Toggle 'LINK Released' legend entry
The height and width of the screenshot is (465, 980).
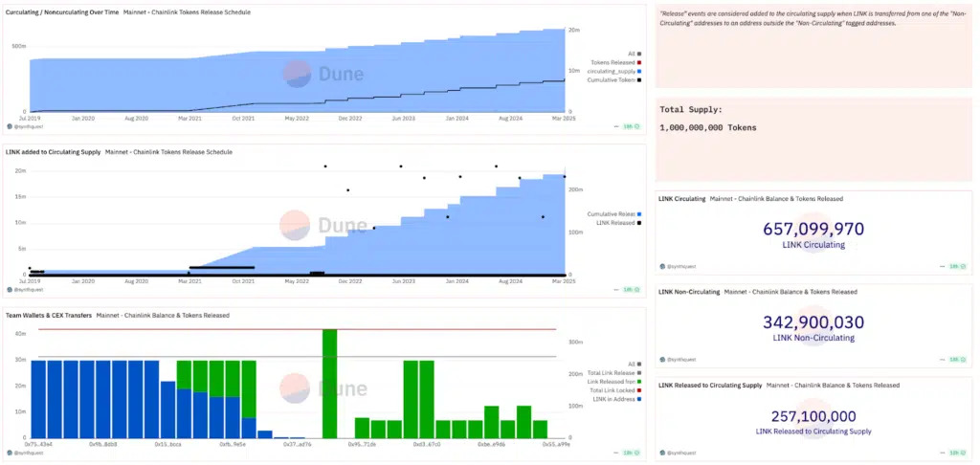(x=619, y=223)
